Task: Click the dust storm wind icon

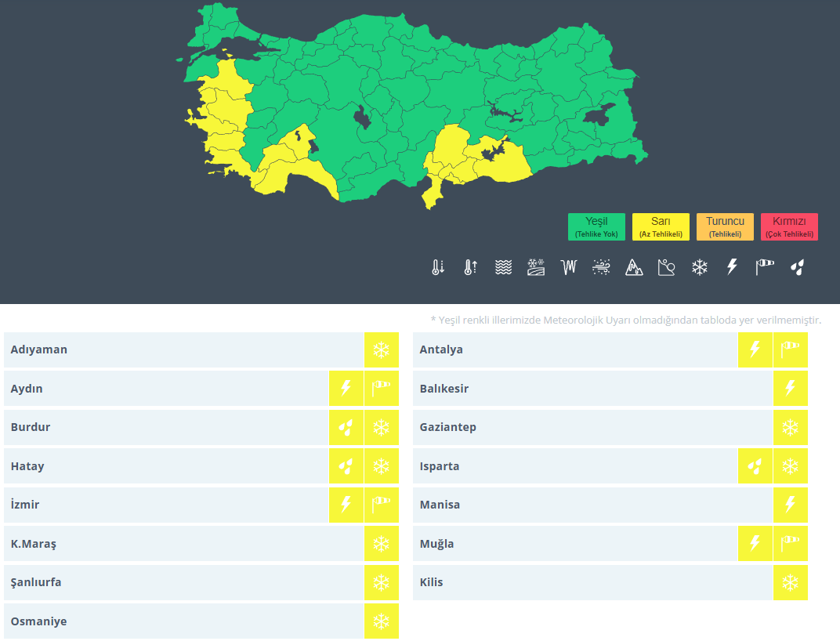Action: coord(602,267)
